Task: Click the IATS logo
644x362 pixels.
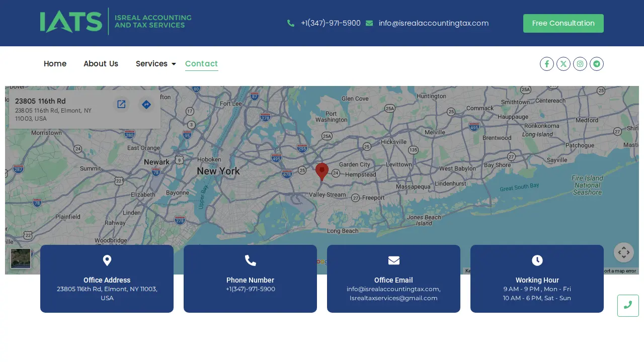Action: point(116,22)
